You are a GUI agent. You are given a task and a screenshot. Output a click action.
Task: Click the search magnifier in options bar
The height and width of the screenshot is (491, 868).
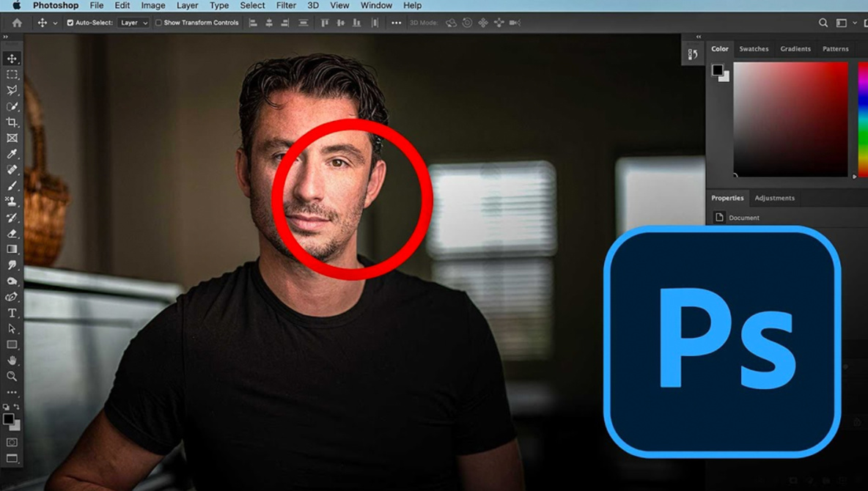(823, 23)
